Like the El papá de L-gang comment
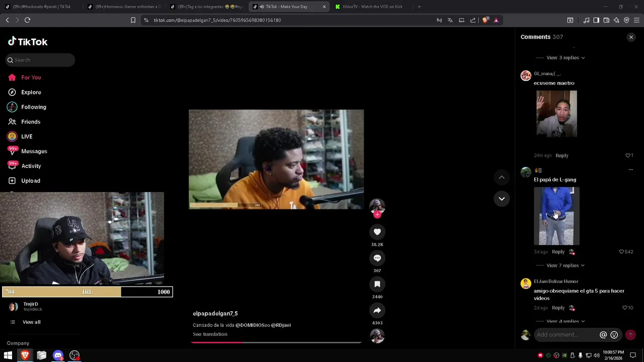Image resolution: width=644 pixels, height=362 pixels. [621, 252]
